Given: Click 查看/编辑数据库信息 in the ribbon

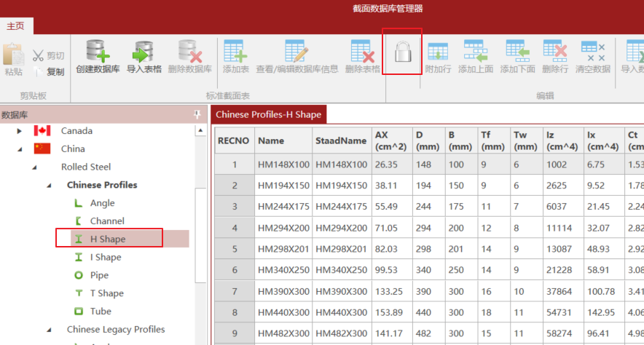Looking at the screenshot, I should point(297,52).
